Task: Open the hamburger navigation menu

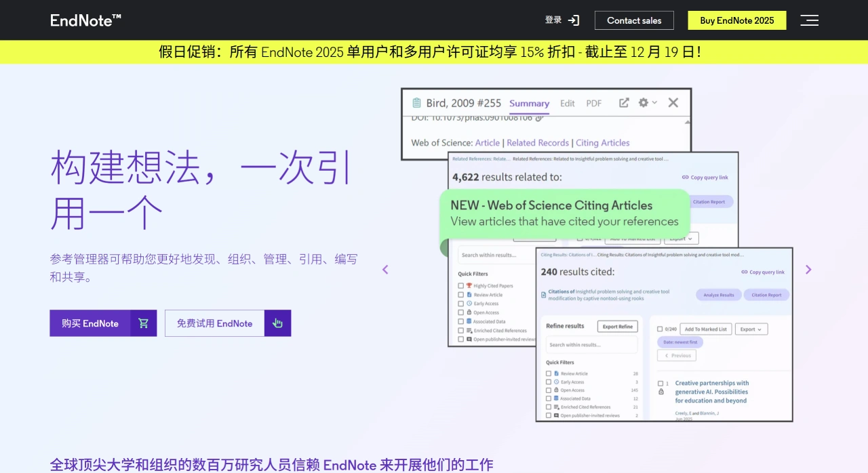Action: [809, 20]
